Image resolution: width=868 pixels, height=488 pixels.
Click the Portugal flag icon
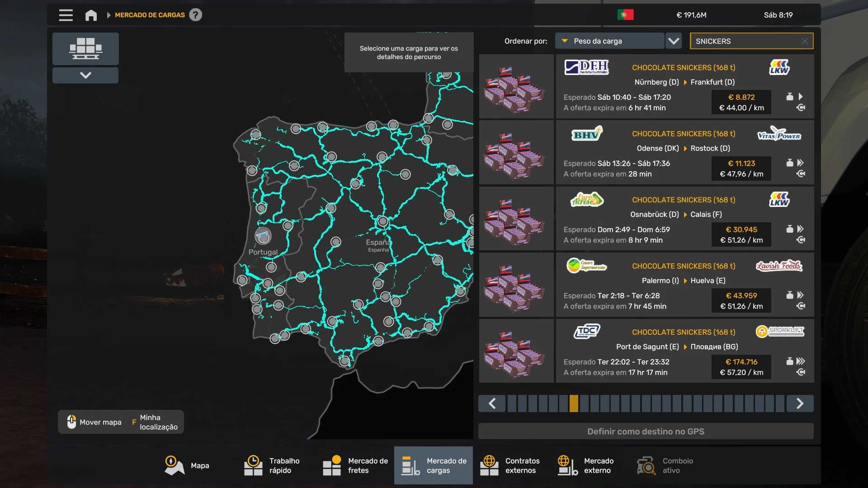tap(625, 15)
